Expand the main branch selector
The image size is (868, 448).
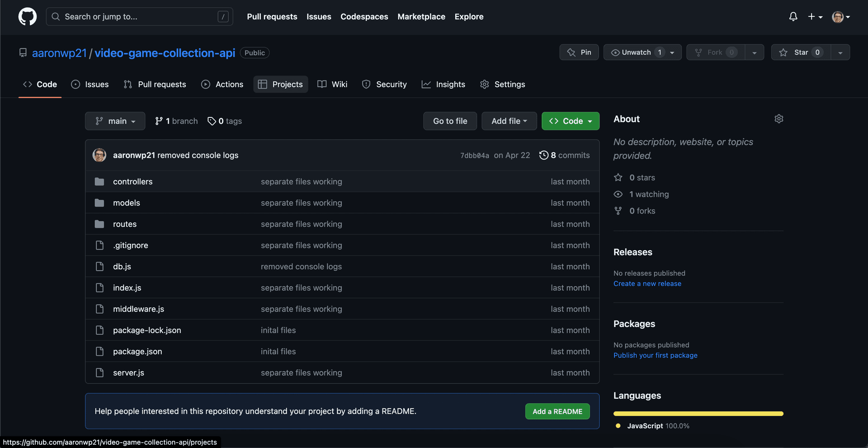115,121
